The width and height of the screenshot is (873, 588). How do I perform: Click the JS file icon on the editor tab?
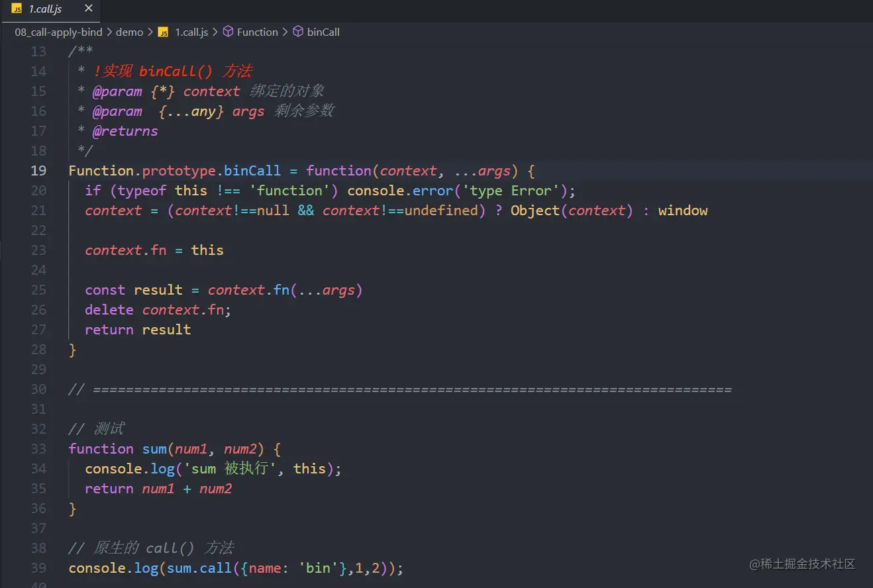[17, 10]
